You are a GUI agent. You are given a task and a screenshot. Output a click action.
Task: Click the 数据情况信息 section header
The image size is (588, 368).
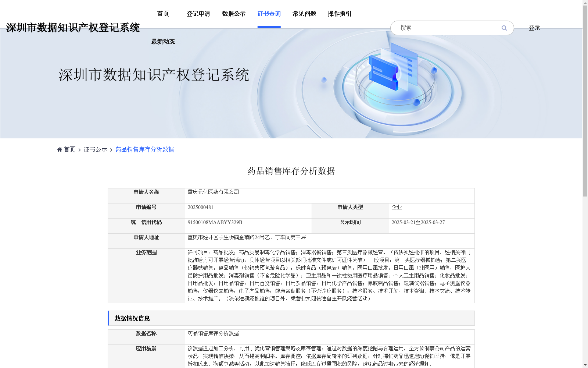pos(291,318)
